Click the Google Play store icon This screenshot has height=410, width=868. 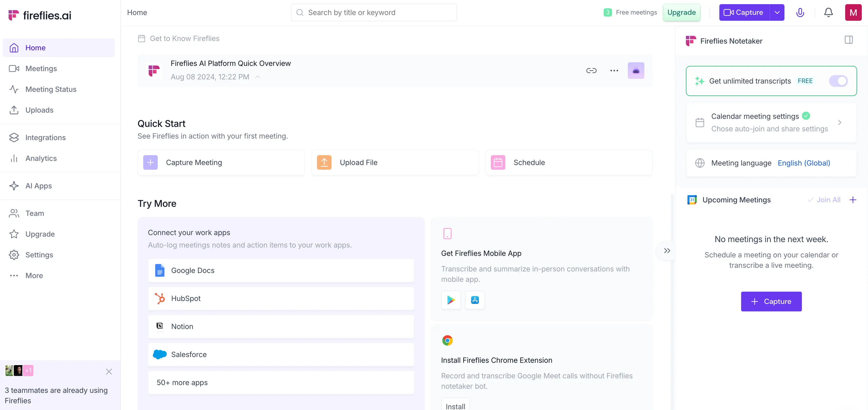pyautogui.click(x=451, y=300)
